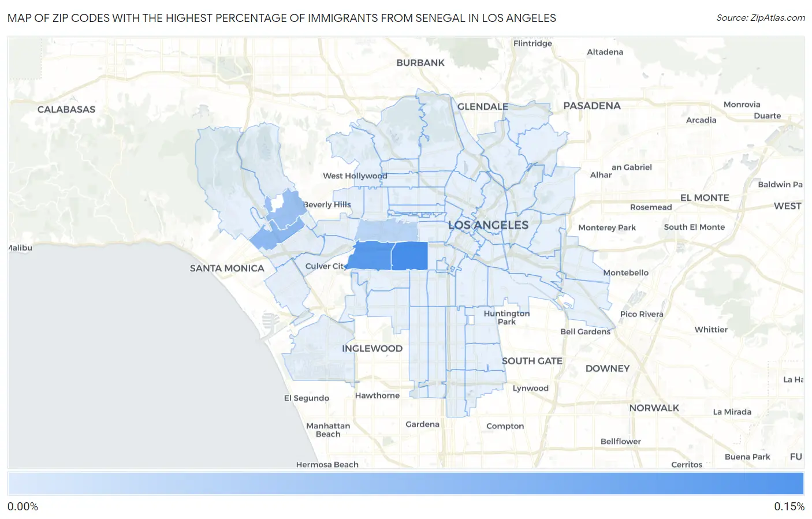Click the Monrovia label
Screen dimensions: 812x519
pos(742,104)
